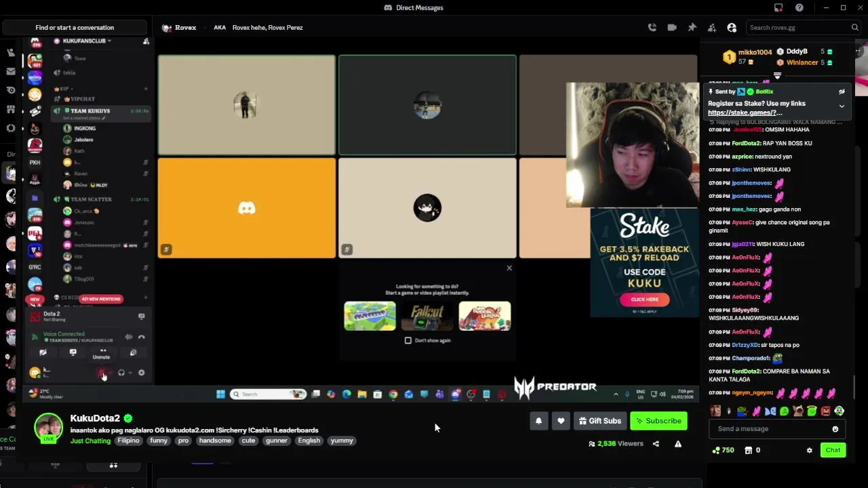The image size is (868, 488).
Task: Add friends to DM icon
Action: 712,28
